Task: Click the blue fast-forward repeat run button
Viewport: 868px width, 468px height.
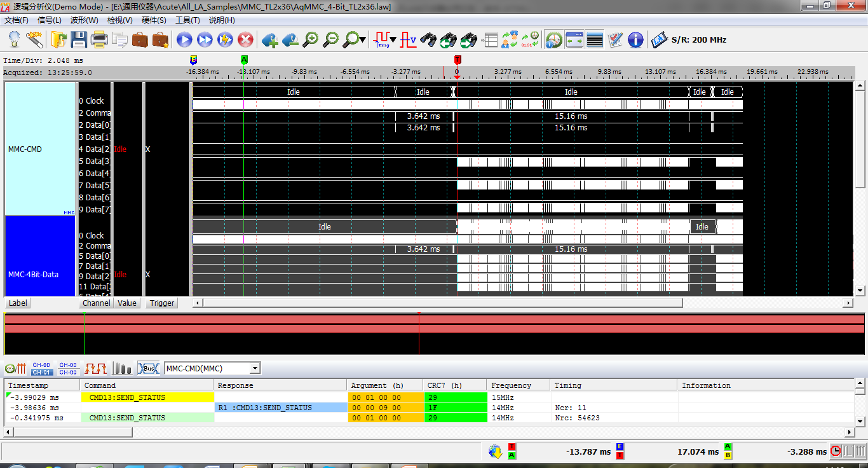Action: tap(205, 40)
